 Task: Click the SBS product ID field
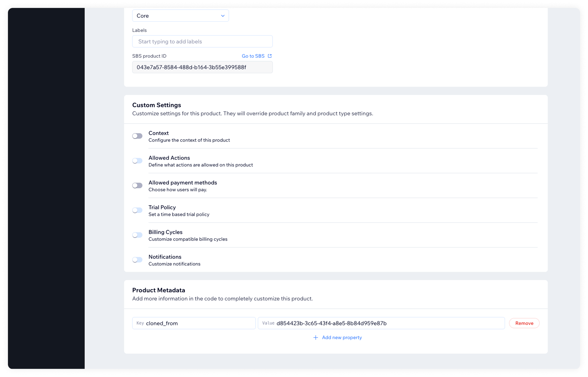(202, 67)
